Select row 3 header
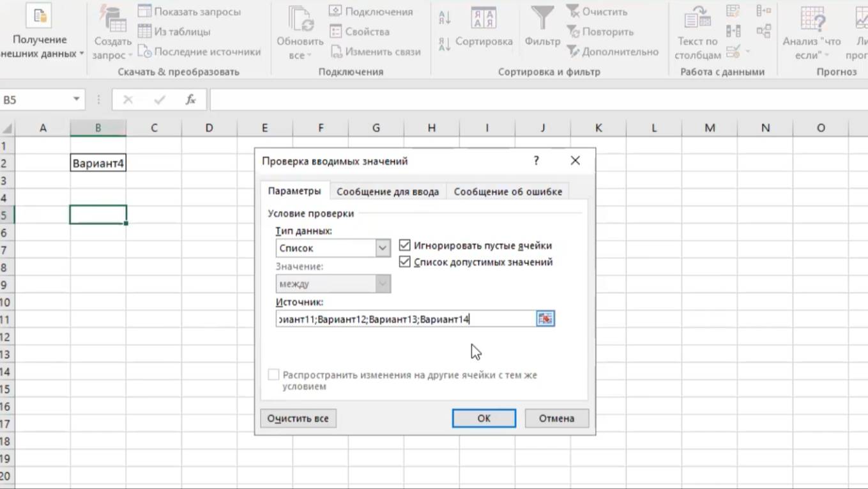 (x=6, y=181)
